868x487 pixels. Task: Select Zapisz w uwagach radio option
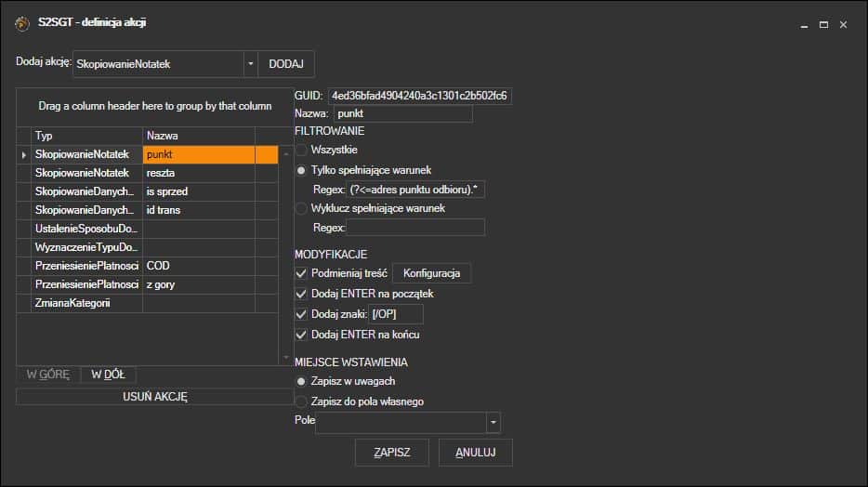point(301,381)
